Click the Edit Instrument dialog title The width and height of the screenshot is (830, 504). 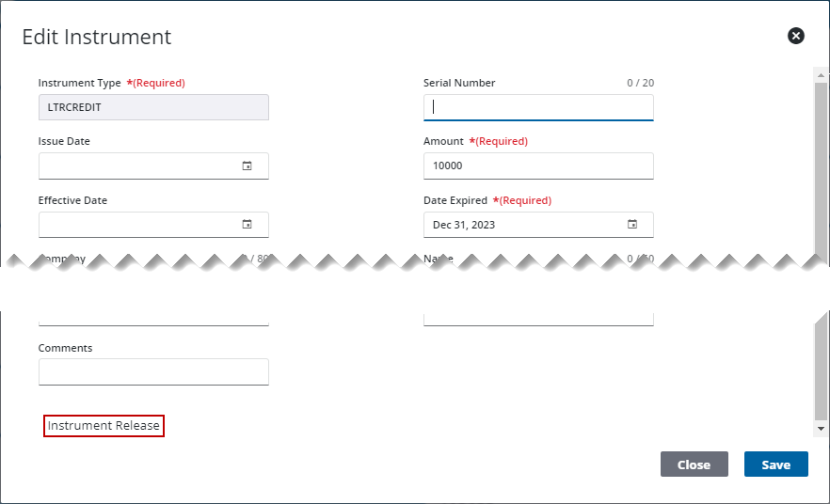[x=97, y=37]
